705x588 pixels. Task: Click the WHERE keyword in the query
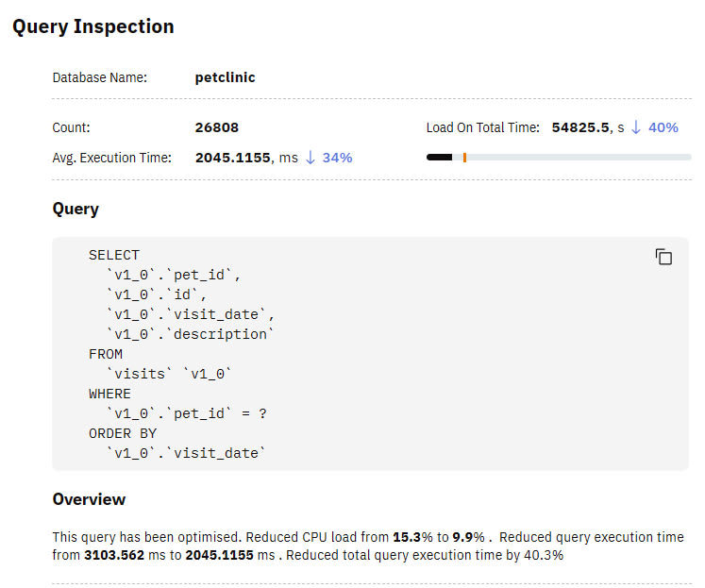coord(109,394)
